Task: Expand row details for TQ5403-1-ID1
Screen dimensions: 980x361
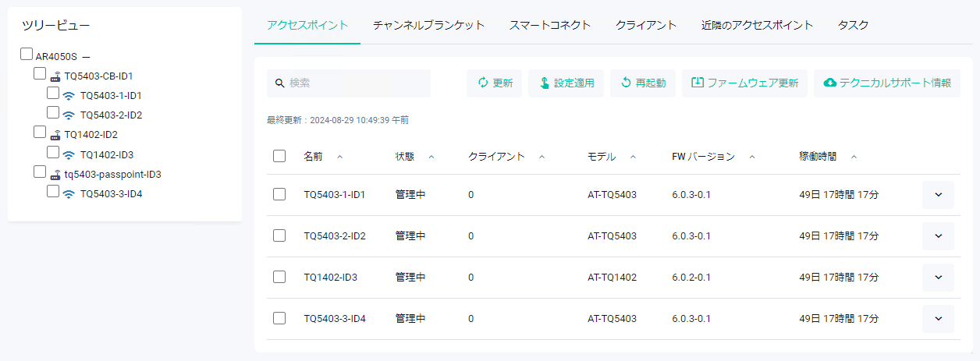Action: (x=938, y=195)
